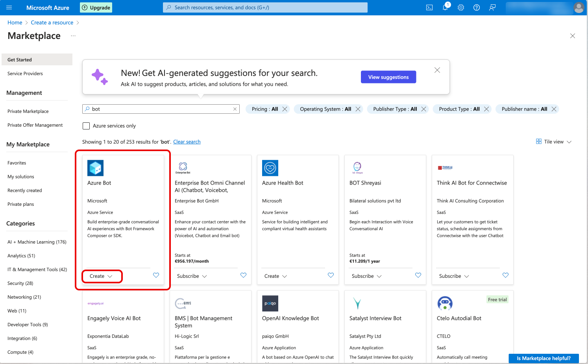Go to Create a resource breadcrumb
The height and width of the screenshot is (364, 588).
pyautogui.click(x=52, y=22)
